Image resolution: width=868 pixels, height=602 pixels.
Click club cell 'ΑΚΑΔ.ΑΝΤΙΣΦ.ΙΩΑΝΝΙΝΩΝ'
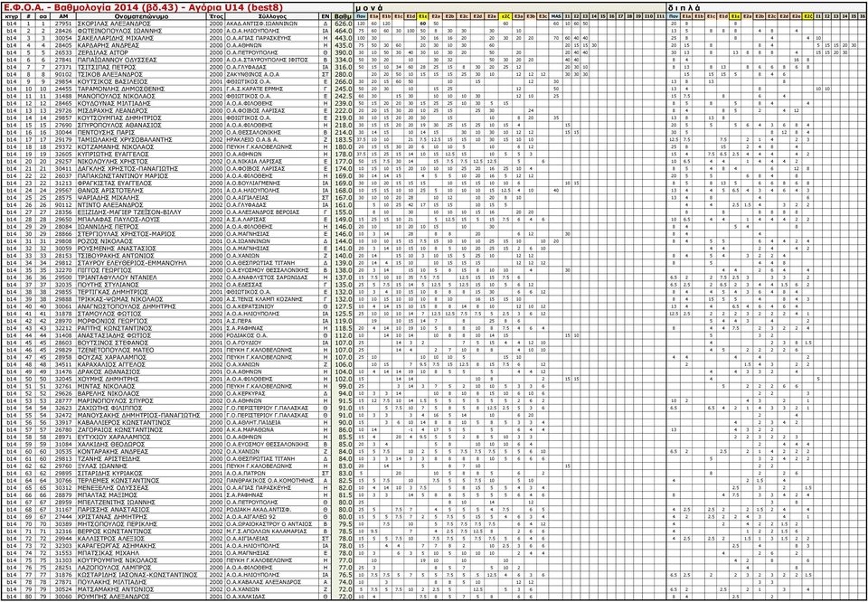(261, 24)
